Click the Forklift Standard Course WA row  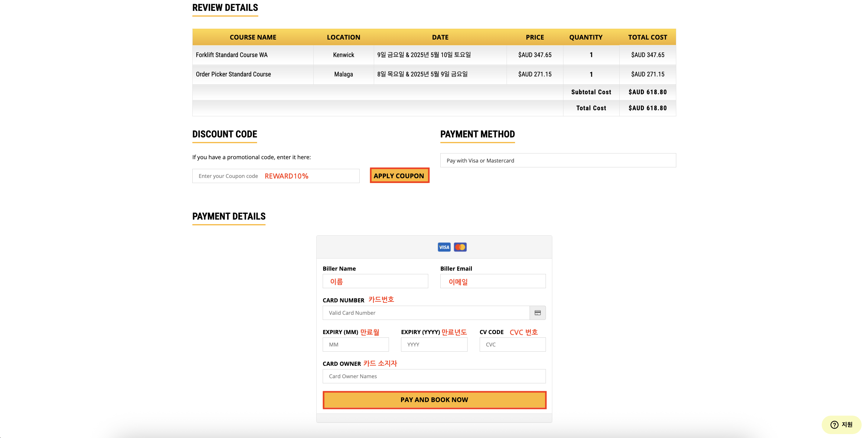point(231,55)
